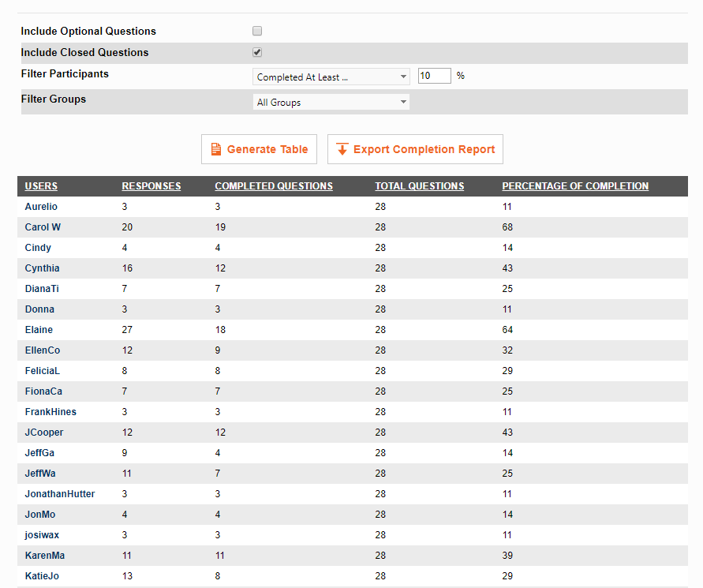This screenshot has height=588, width=703.
Task: Expand the Filter Groups All Groups dropdown
Action: [331, 103]
